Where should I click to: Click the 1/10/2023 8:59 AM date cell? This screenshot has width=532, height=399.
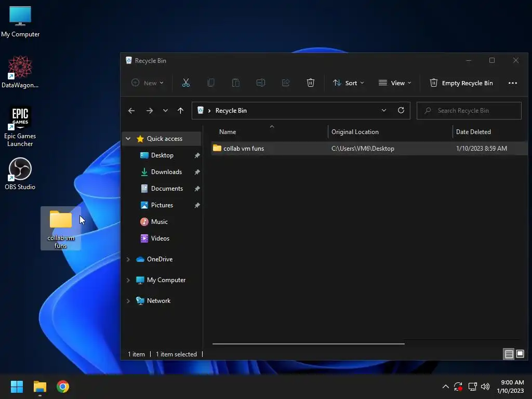click(482, 149)
